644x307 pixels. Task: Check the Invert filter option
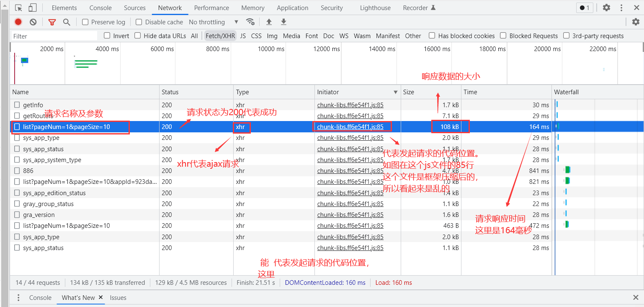pos(107,36)
